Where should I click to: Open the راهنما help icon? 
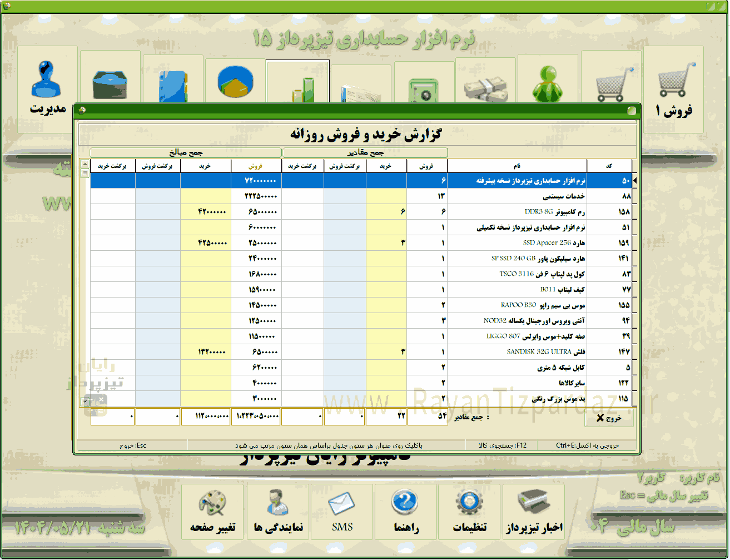pyautogui.click(x=406, y=512)
